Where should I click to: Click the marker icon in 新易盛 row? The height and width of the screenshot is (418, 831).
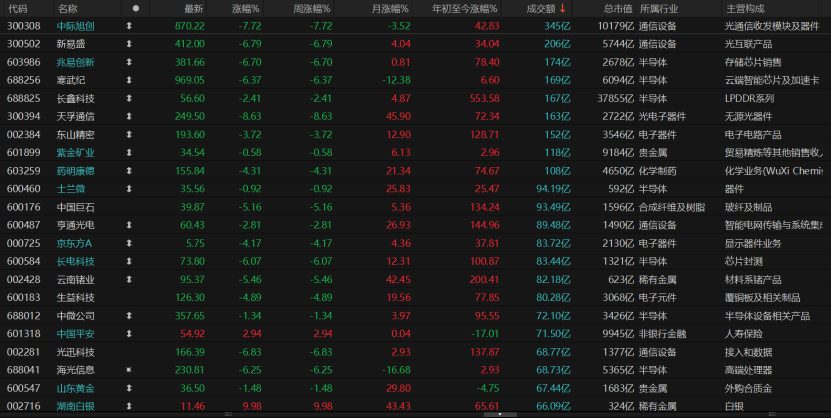(129, 44)
